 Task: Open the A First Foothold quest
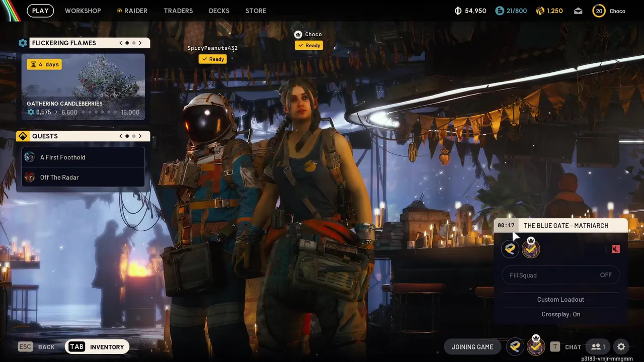click(83, 157)
